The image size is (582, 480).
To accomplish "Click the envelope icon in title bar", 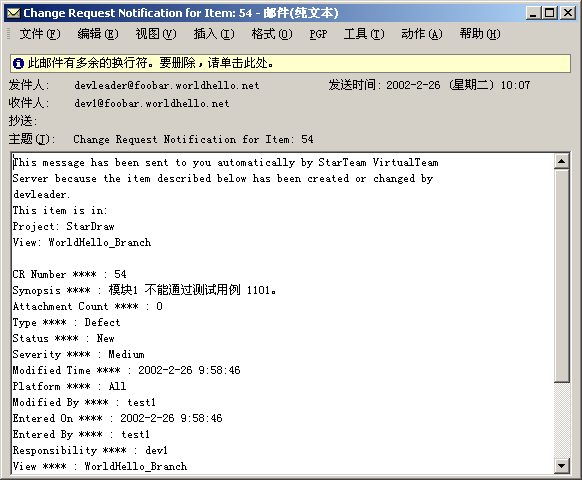I will point(14,13).
